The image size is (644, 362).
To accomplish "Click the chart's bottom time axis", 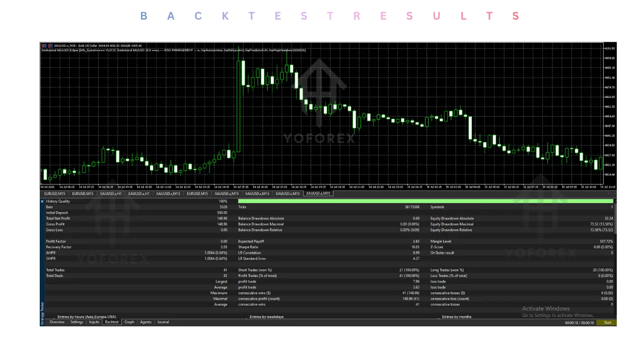I will tap(321, 187).
